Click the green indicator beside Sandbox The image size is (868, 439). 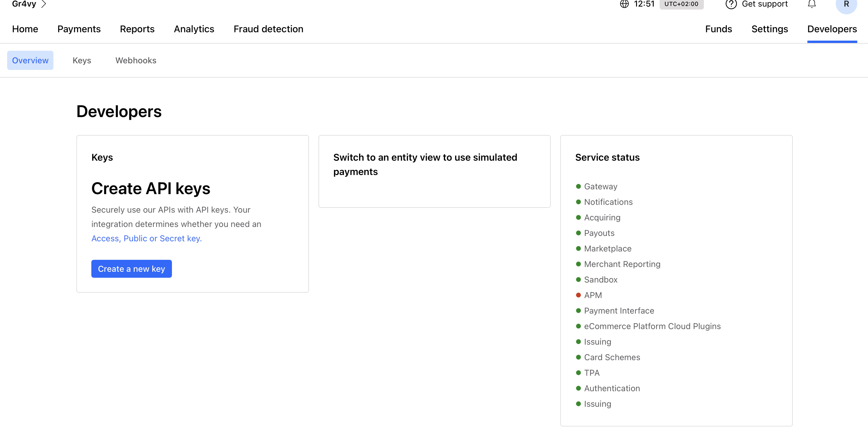578,280
